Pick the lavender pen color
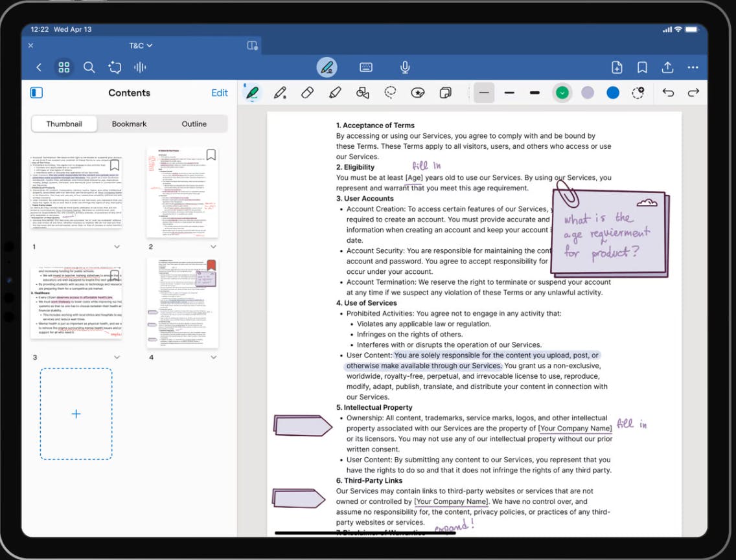736x560 pixels. 587,93
